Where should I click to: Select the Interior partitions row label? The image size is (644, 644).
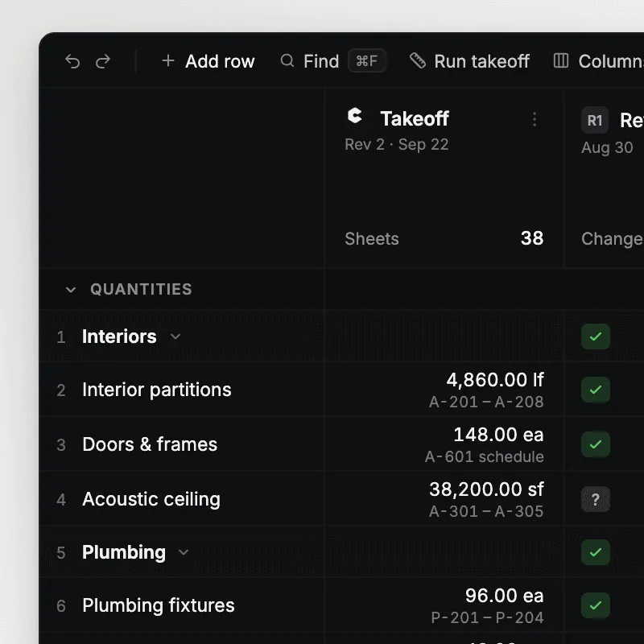coord(156,390)
